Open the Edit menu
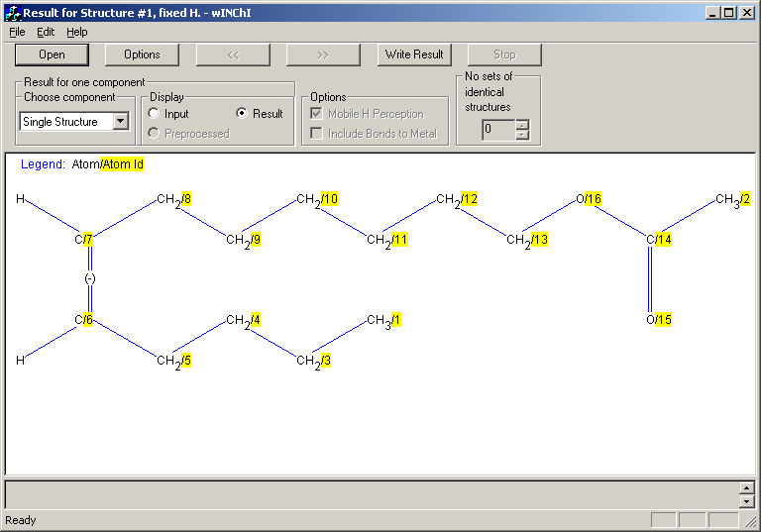761x532 pixels. point(46,32)
